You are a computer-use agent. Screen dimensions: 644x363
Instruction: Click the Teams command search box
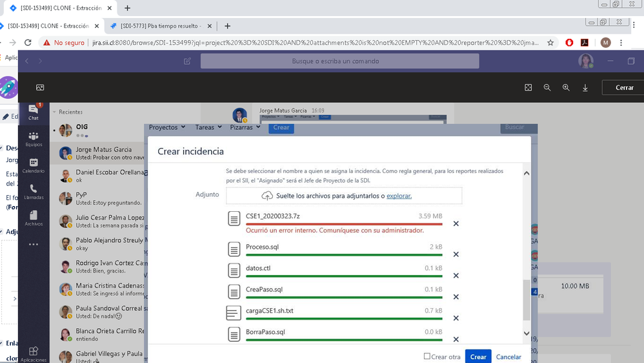pyautogui.click(x=339, y=61)
